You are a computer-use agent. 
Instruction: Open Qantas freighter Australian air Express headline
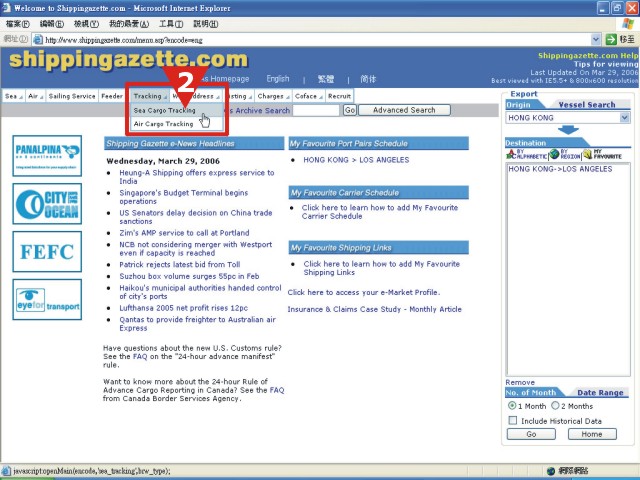[x=197, y=324]
